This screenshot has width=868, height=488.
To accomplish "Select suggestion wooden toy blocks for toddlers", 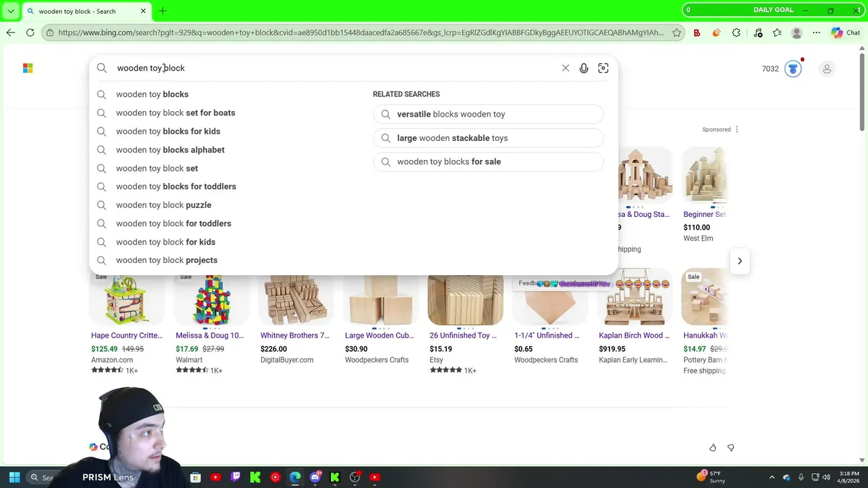I will [176, 186].
